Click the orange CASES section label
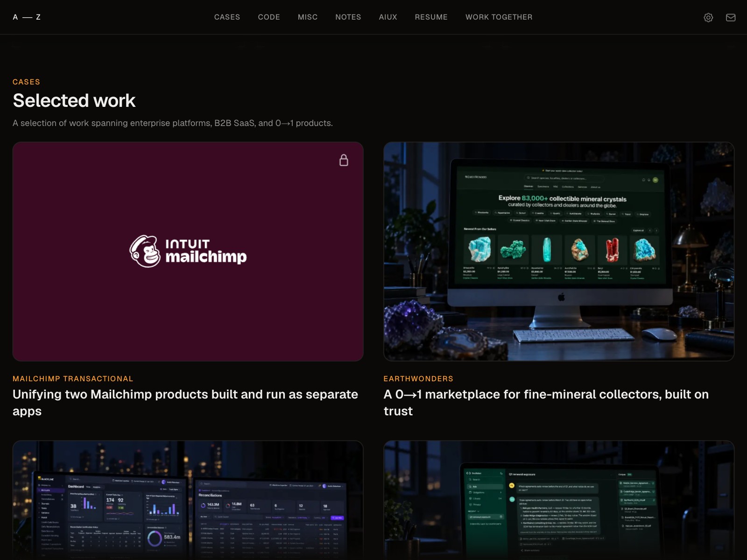The height and width of the screenshot is (560, 747). click(x=26, y=82)
